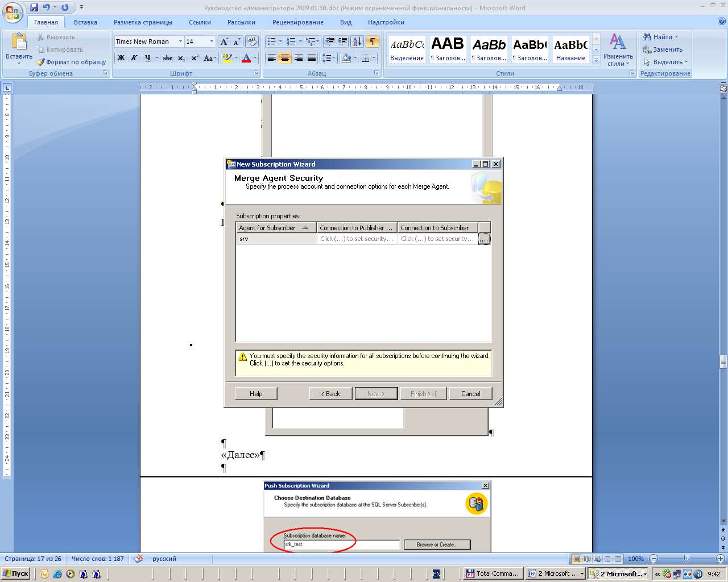The width and height of the screenshot is (728, 582).
Task: Click the zoom slider handle
Action: [686, 559]
